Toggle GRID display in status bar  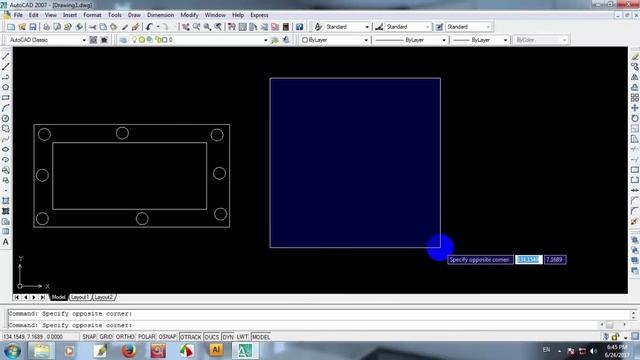coord(106,337)
